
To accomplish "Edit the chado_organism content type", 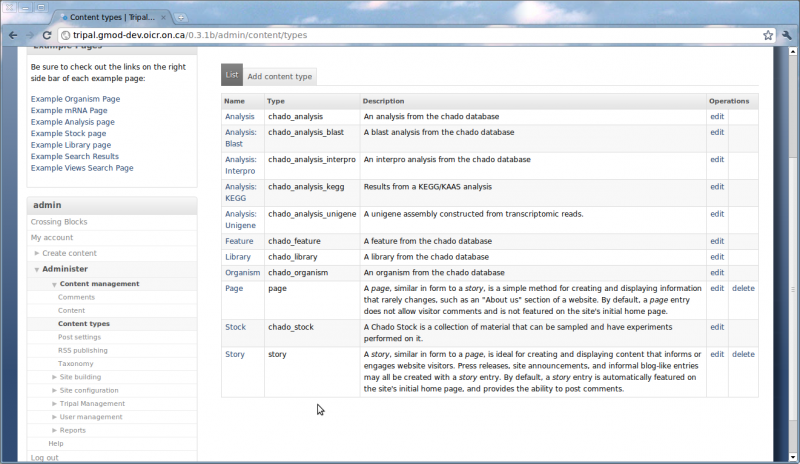I will click(x=717, y=273).
